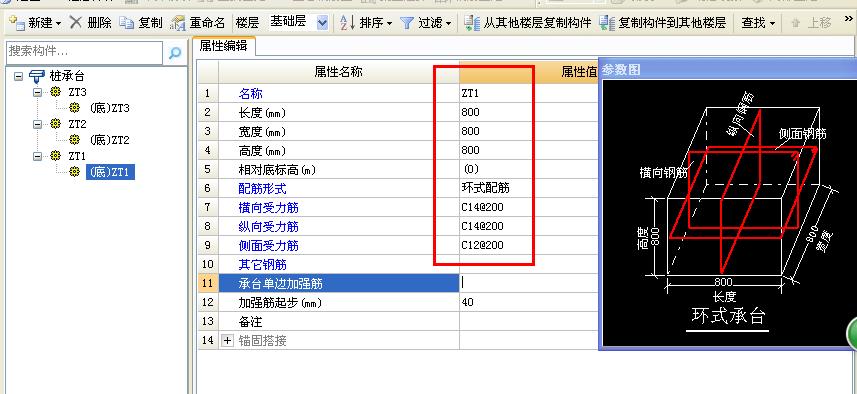Click the gear icon beside ZT3
Image resolution: width=857 pixels, height=394 pixels.
pos(55,92)
